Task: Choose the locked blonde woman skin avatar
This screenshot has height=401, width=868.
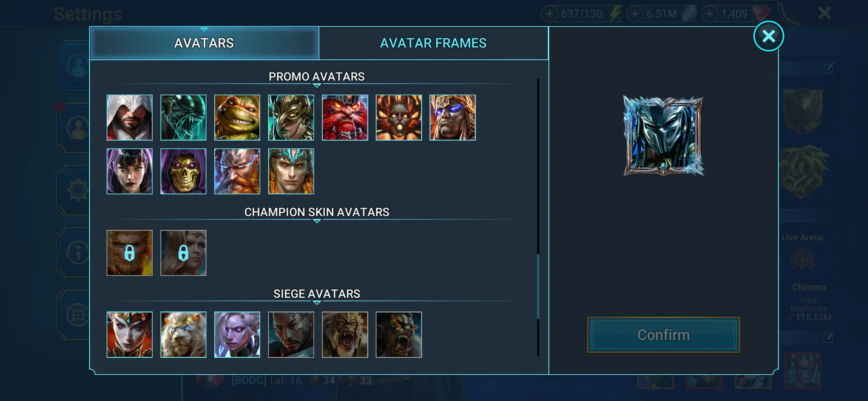Action: 183,253
